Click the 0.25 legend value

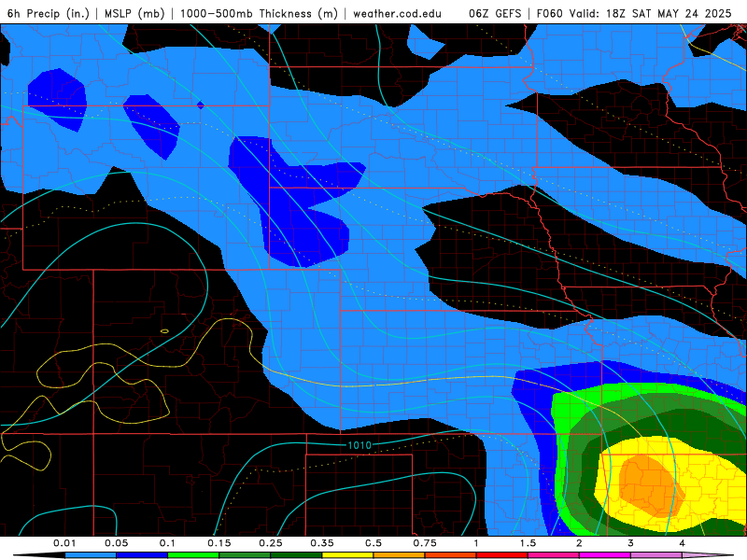(x=271, y=543)
